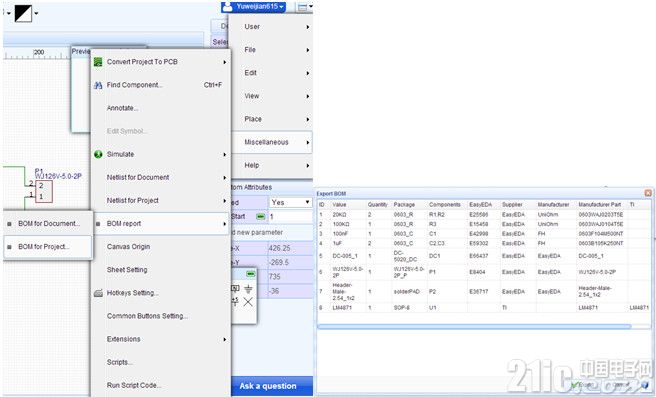Click the Supplier column header
Viewport: 656px width, 397px height.
point(512,205)
